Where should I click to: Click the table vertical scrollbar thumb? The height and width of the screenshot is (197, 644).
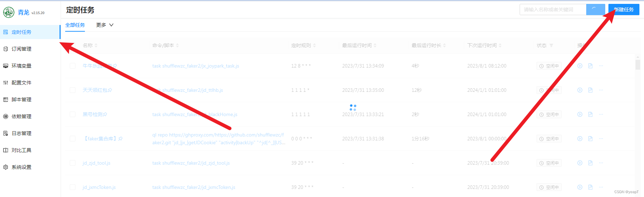638,65
